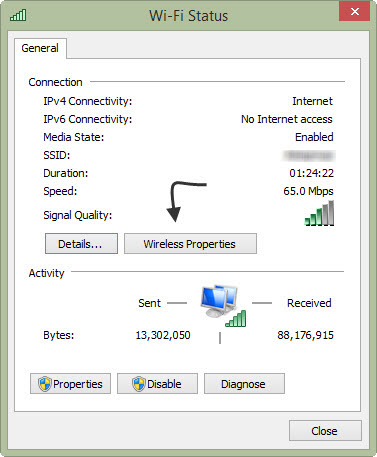The image size is (377, 457).
Task: Click the Signal Quality bars icon
Action: [319, 213]
